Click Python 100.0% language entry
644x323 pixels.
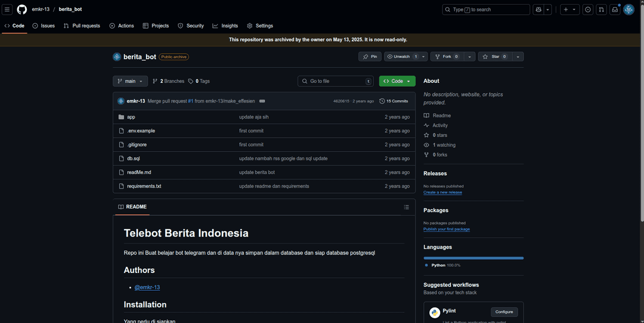(x=442, y=266)
